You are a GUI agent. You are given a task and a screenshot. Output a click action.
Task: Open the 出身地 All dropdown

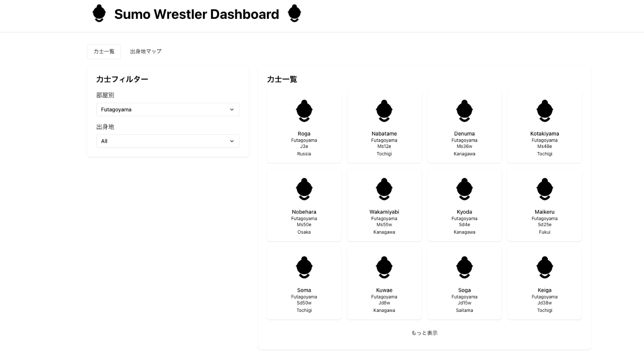(168, 141)
